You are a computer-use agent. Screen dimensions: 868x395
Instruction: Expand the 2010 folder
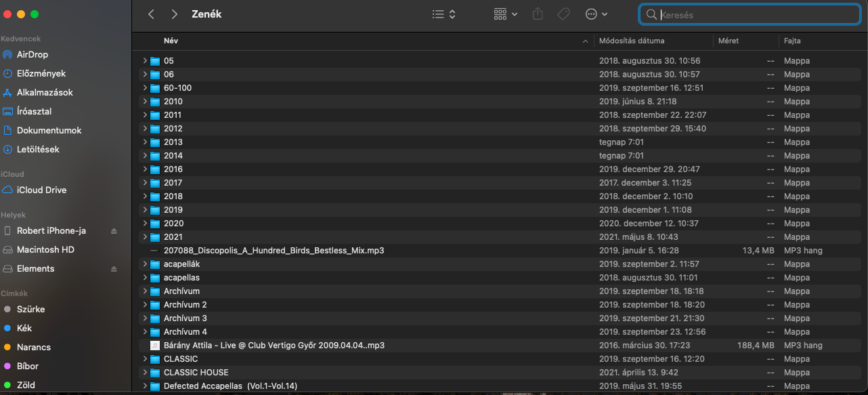pyautogui.click(x=145, y=102)
